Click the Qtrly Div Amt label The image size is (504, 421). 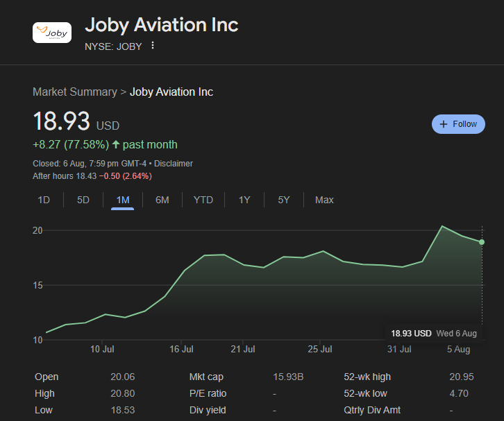coord(372,410)
